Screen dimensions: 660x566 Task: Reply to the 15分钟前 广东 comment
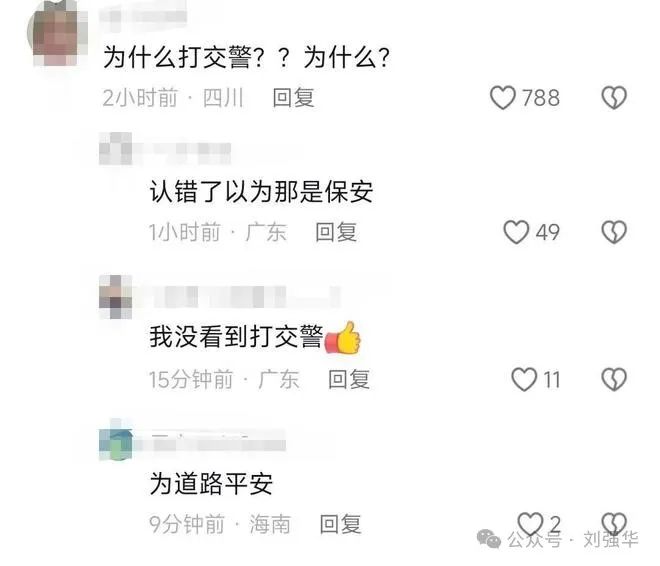(349, 379)
